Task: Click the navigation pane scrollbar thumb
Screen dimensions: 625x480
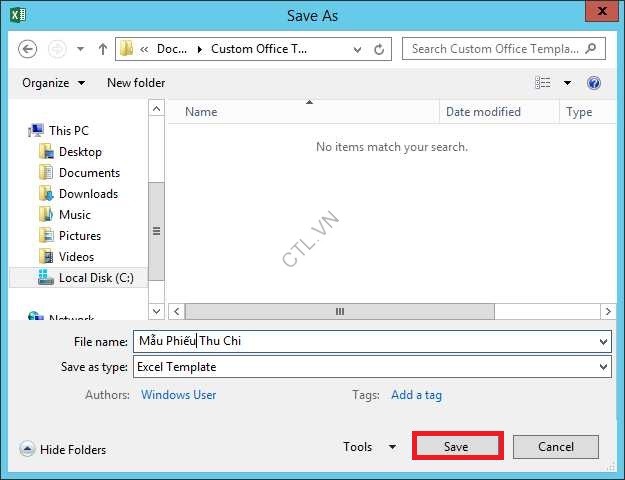Action: pyautogui.click(x=157, y=231)
